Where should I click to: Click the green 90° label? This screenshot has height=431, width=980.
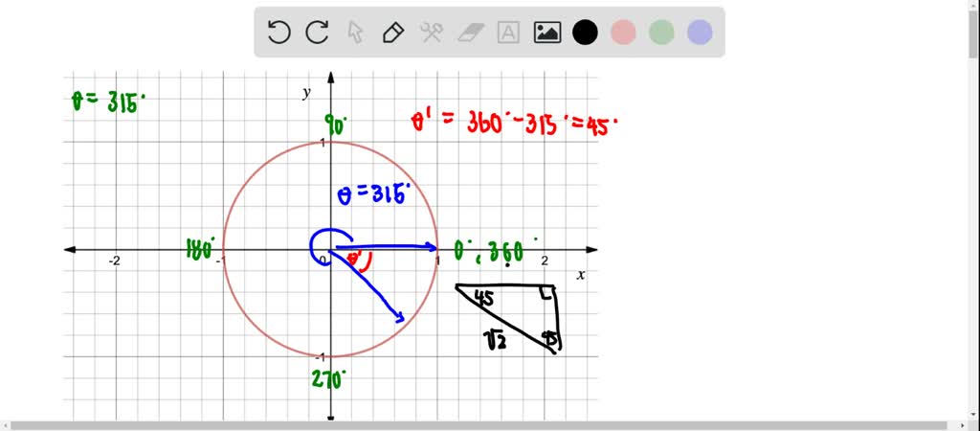tap(336, 125)
